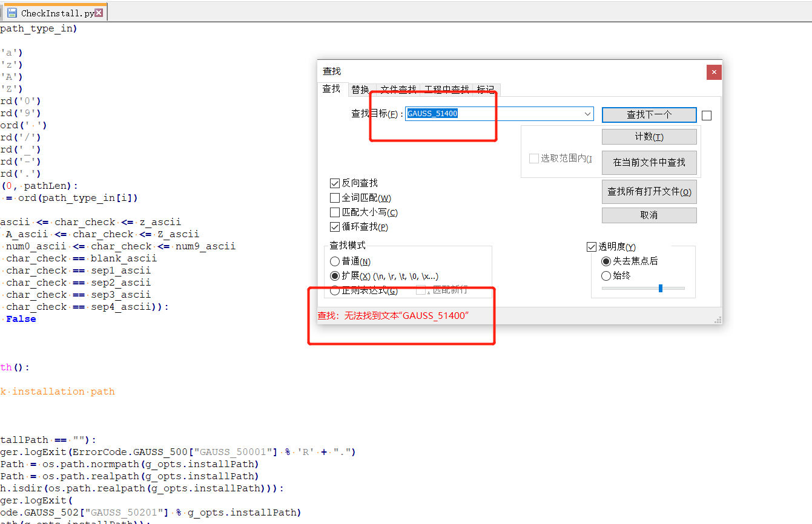Switch to the 查找 tab

[331, 89]
